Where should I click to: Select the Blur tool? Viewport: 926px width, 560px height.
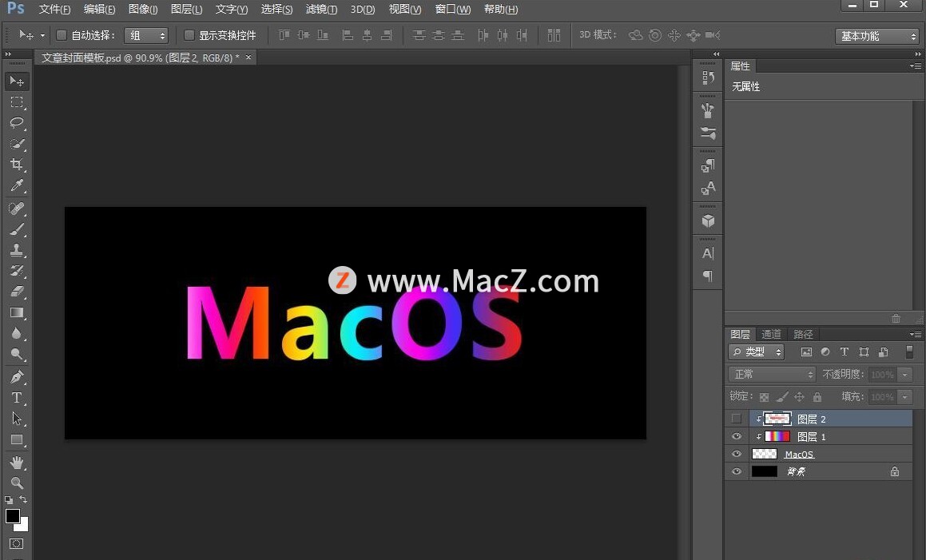(17, 334)
